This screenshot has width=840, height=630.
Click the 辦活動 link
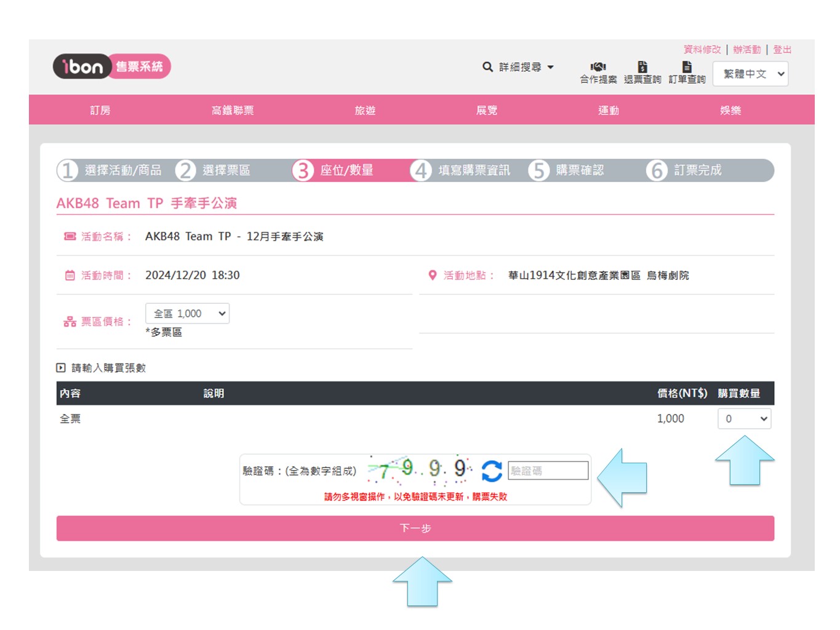pyautogui.click(x=746, y=50)
